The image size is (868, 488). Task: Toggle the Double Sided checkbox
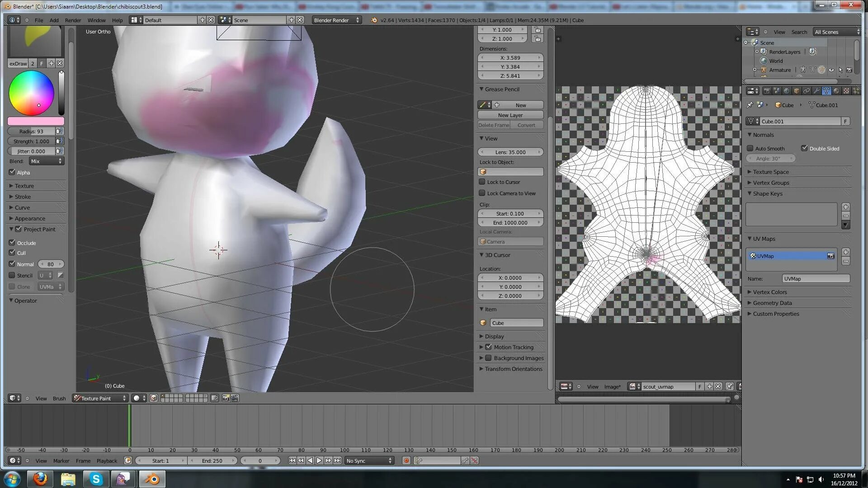click(804, 148)
